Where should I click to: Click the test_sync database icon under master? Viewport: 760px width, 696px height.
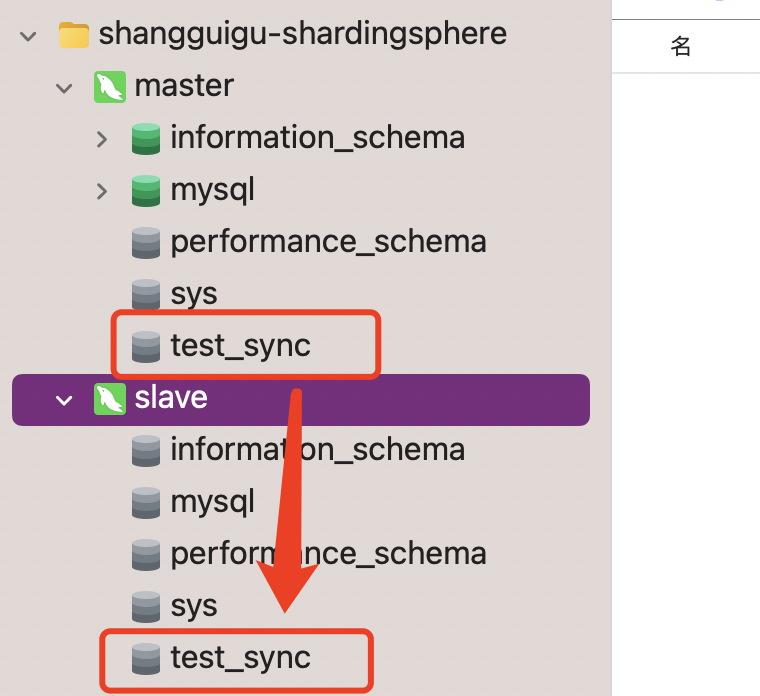pyautogui.click(x=146, y=346)
